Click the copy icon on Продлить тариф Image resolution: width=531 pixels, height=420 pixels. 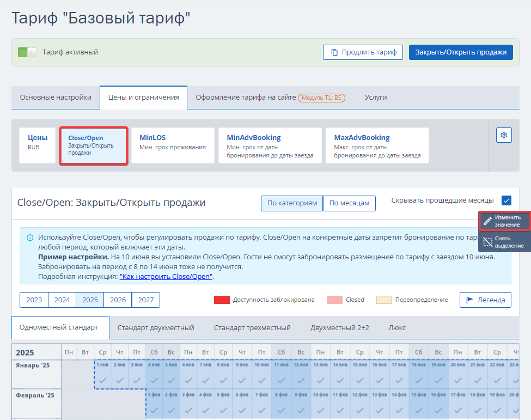click(x=334, y=52)
